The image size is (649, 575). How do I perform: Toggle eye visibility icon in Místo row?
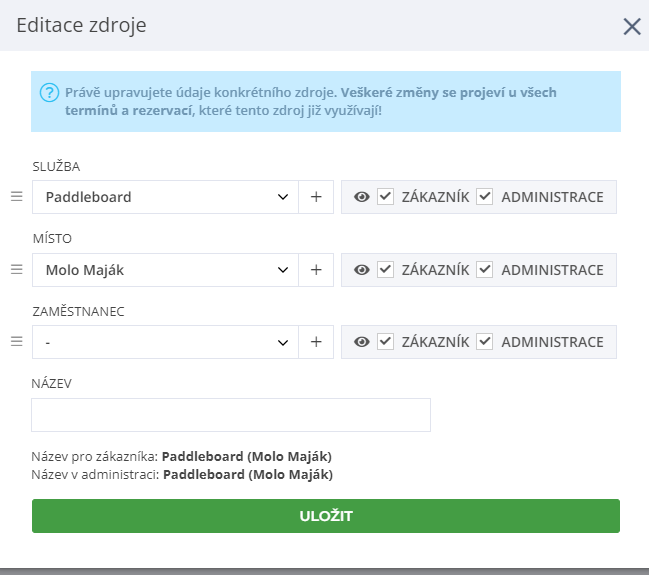(x=362, y=269)
